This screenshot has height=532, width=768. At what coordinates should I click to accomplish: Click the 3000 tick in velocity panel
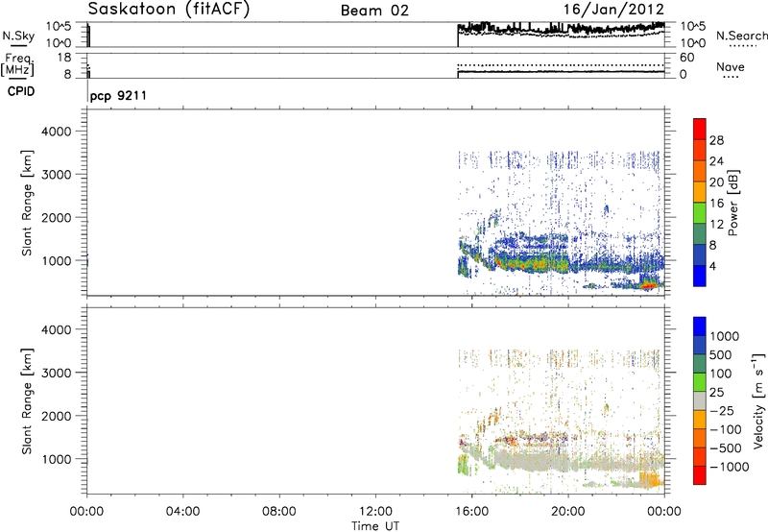click(56, 373)
